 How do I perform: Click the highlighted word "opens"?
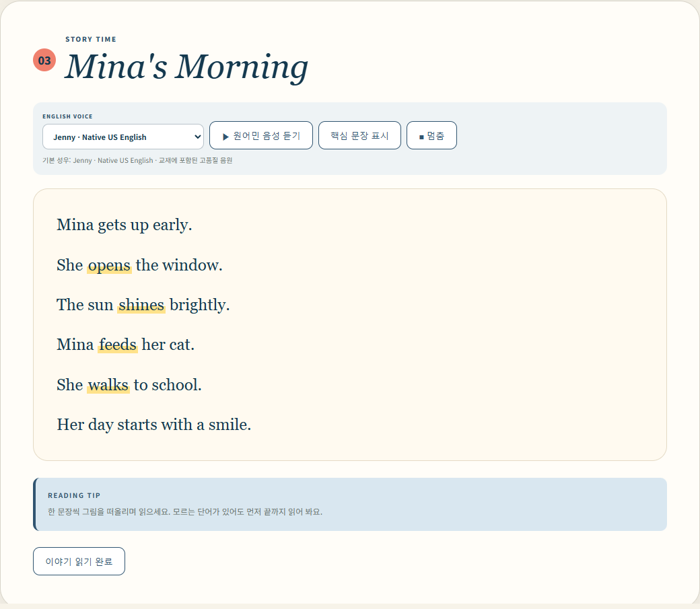click(x=109, y=265)
